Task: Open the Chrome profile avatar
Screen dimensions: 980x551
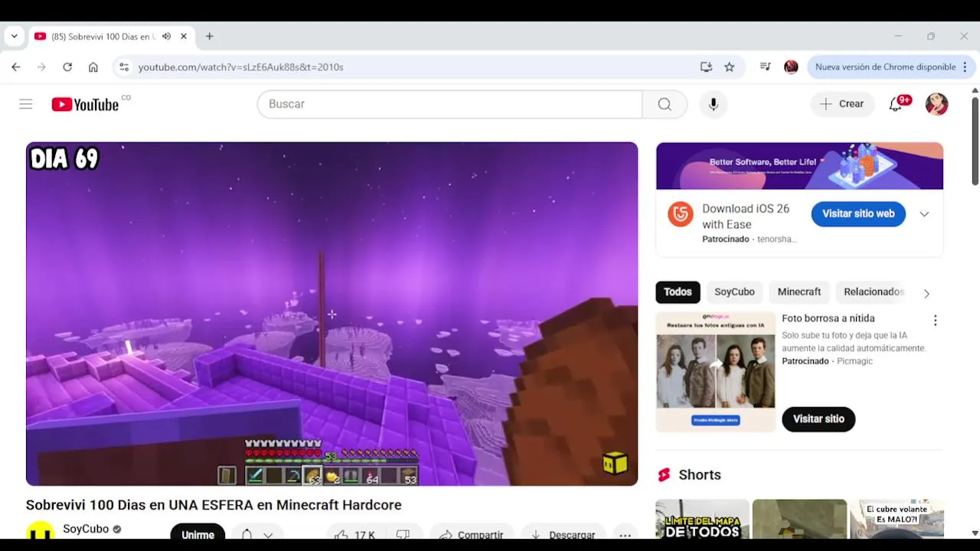Action: (x=791, y=67)
